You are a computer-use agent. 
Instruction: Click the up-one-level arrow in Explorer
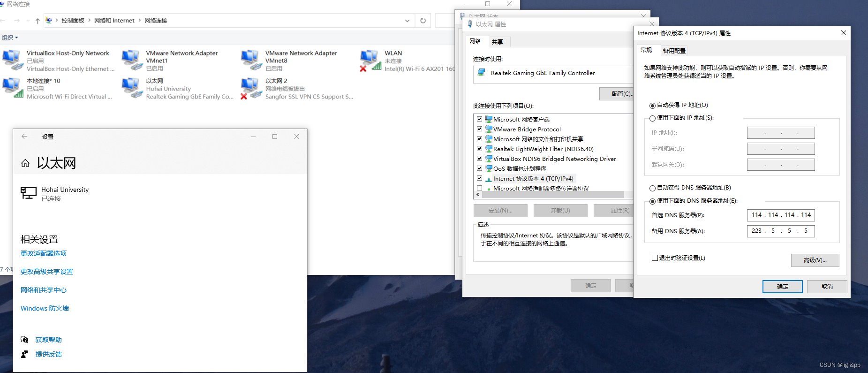tap(38, 21)
